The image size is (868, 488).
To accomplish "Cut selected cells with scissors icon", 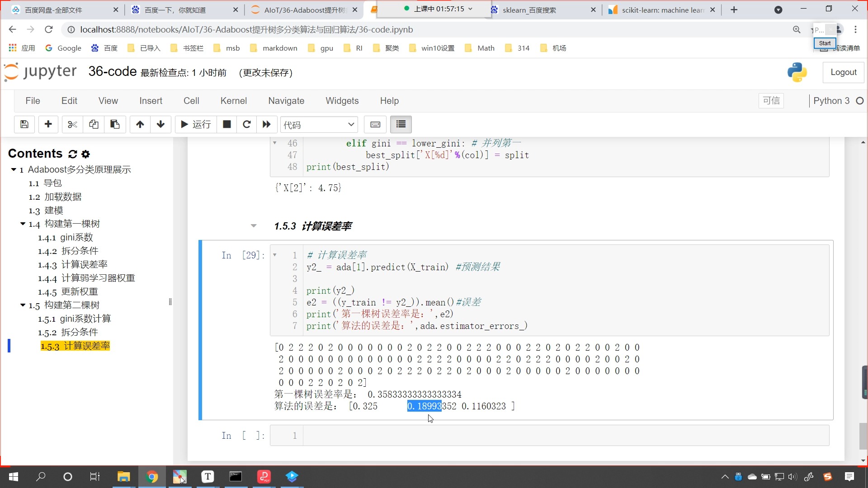I will tap(72, 124).
